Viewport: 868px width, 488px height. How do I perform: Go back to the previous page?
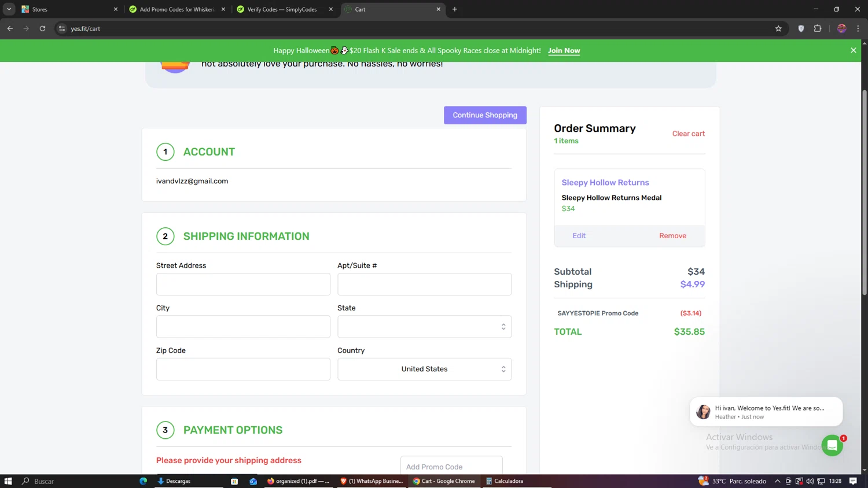coord(10,28)
